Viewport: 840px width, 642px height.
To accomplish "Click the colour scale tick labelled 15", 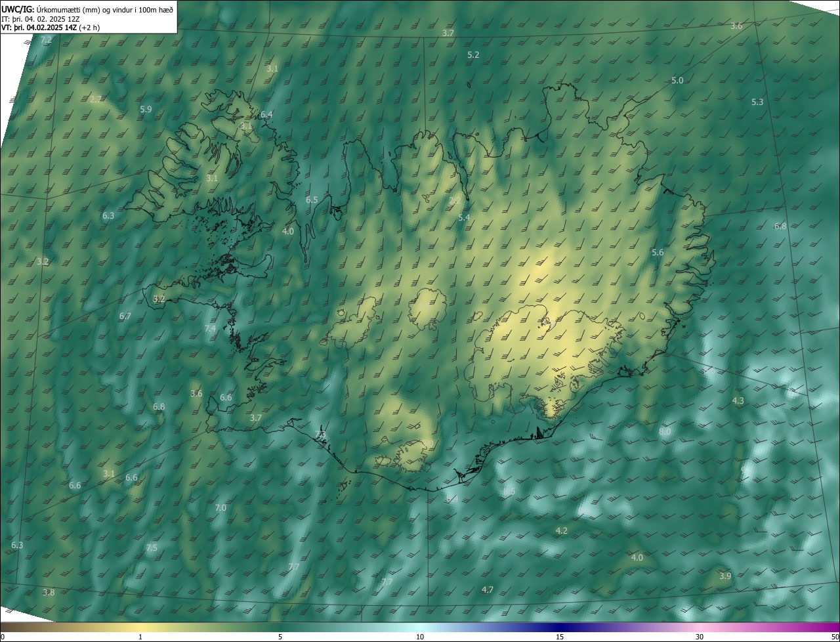I will coord(560,637).
